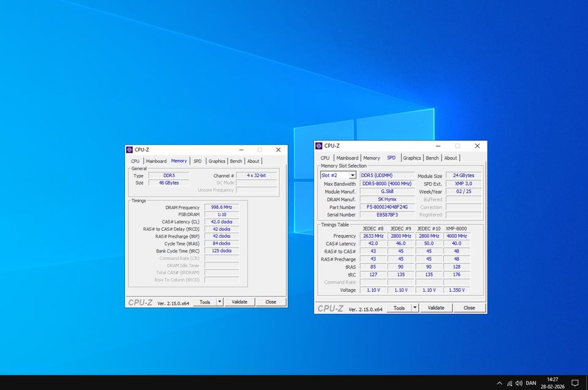Go to the CPU tab in the right window
The image size is (588, 390).
click(x=325, y=158)
